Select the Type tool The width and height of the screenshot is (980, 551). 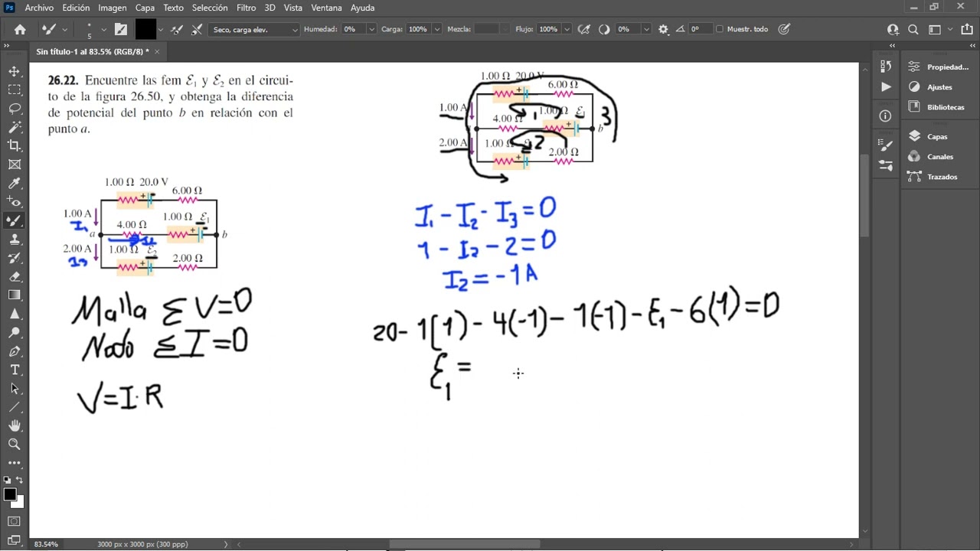click(x=14, y=370)
